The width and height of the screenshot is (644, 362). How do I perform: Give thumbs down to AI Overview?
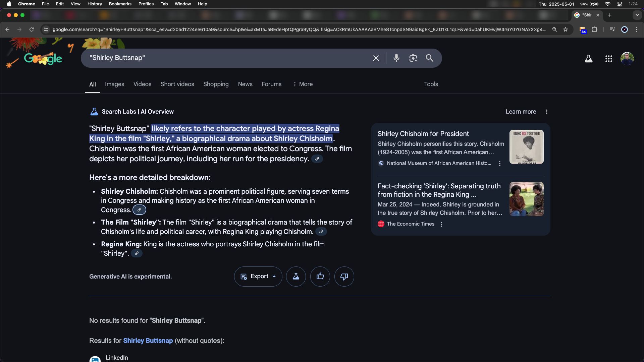[x=344, y=276]
